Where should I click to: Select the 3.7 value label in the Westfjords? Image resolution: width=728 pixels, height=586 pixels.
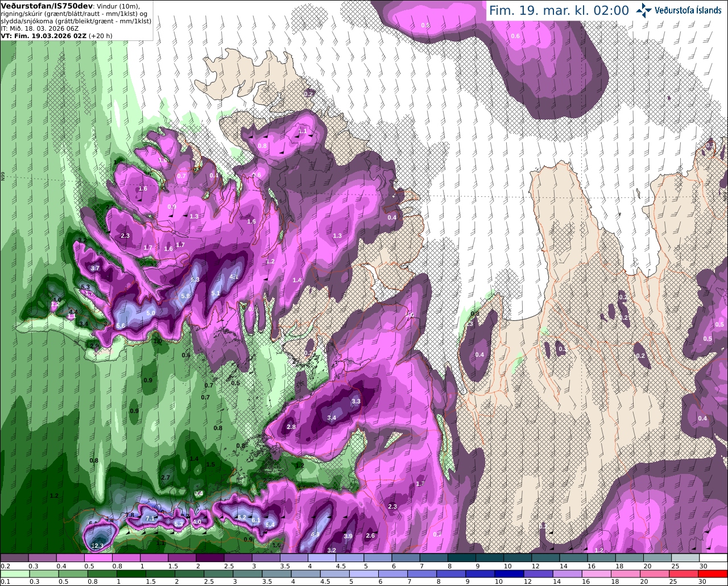(x=95, y=268)
